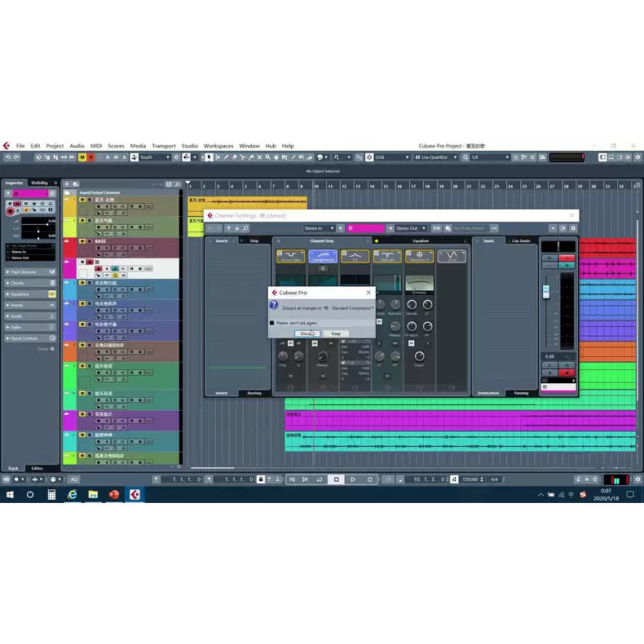Open the Routing tab in Channel Settings
This screenshot has height=644, width=644.
[254, 393]
